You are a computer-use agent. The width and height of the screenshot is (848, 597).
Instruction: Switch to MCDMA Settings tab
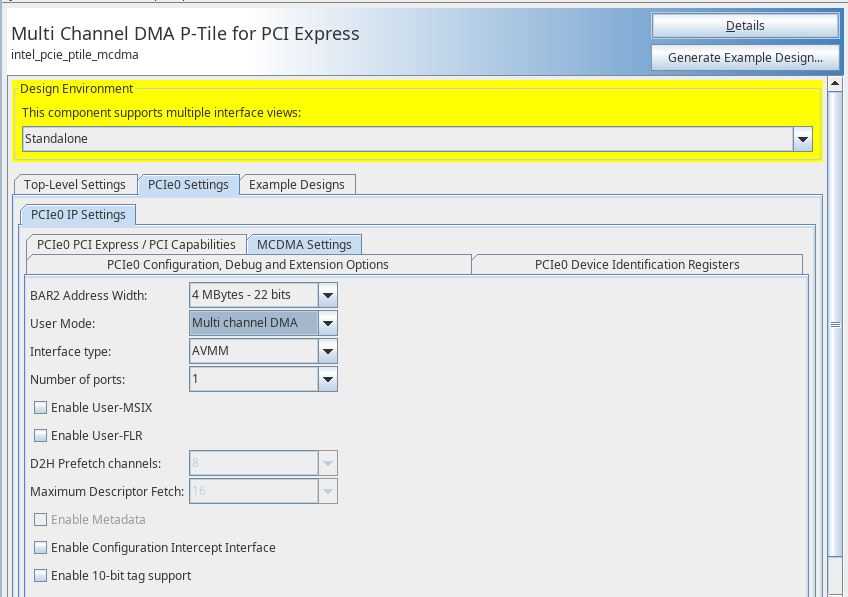pos(304,245)
